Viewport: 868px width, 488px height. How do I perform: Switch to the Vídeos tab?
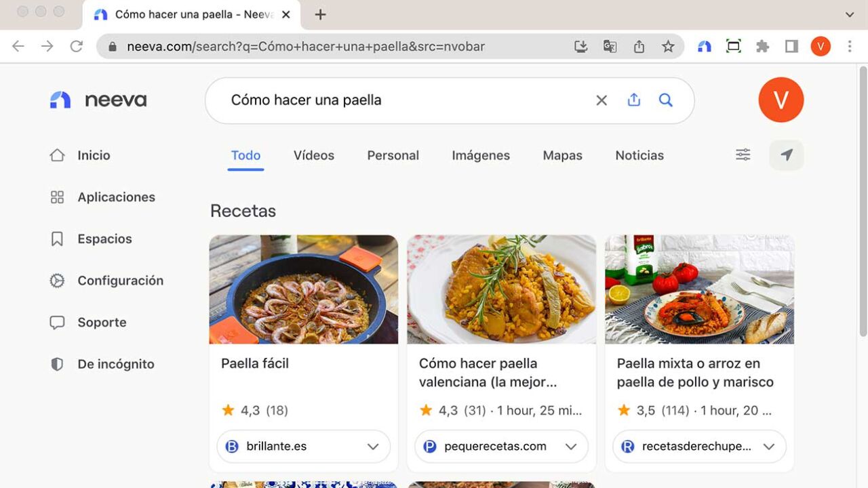coord(313,155)
